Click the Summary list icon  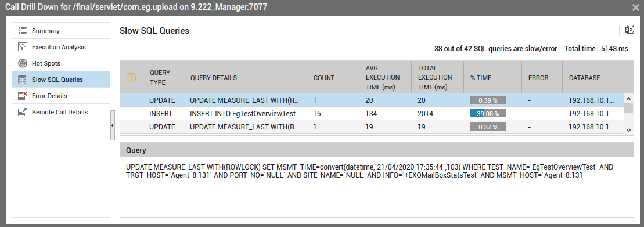(x=23, y=31)
